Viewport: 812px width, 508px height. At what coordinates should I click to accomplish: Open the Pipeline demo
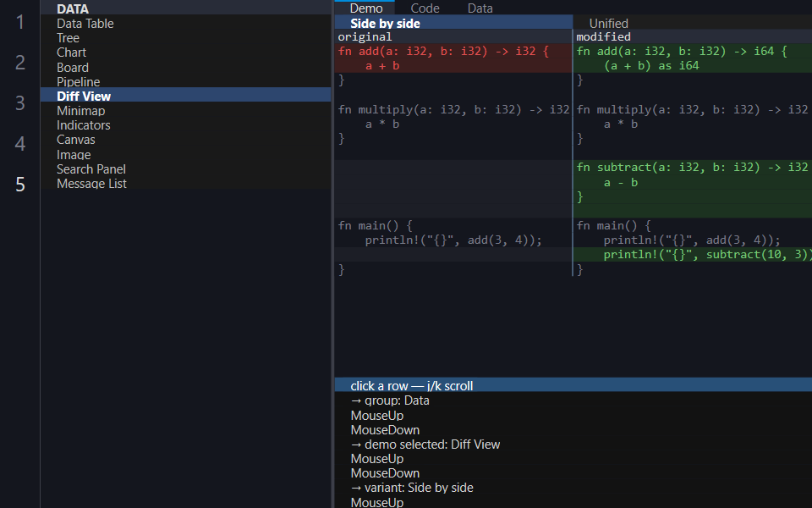185,81
